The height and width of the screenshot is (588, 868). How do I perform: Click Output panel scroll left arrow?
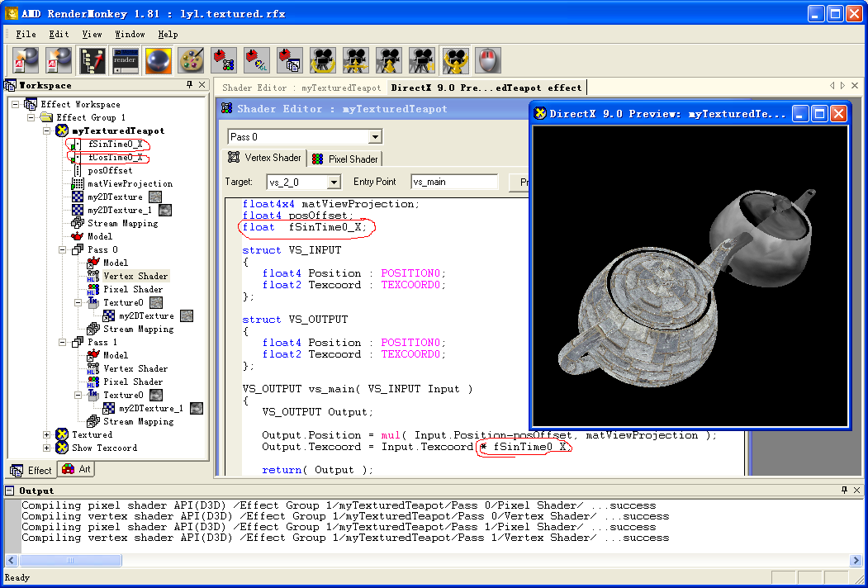(x=12, y=560)
